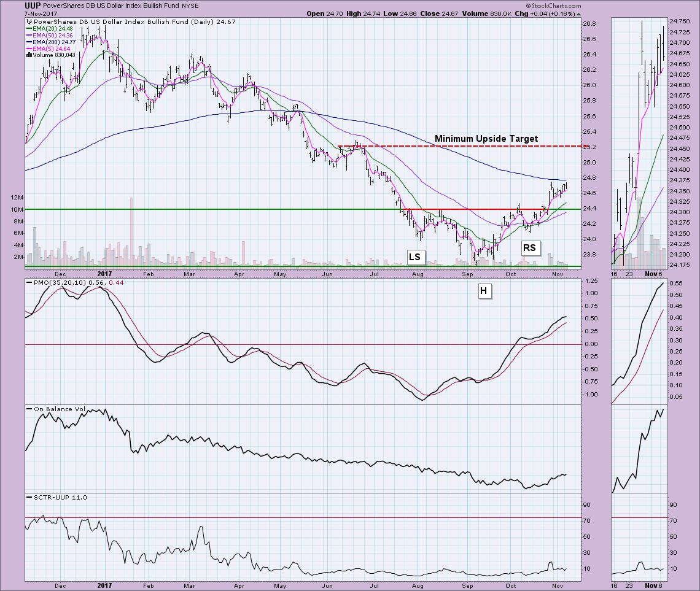Image resolution: width=700 pixels, height=591 pixels.
Task: Click the Nov 6 label in zoom panel
Action: pos(653,273)
